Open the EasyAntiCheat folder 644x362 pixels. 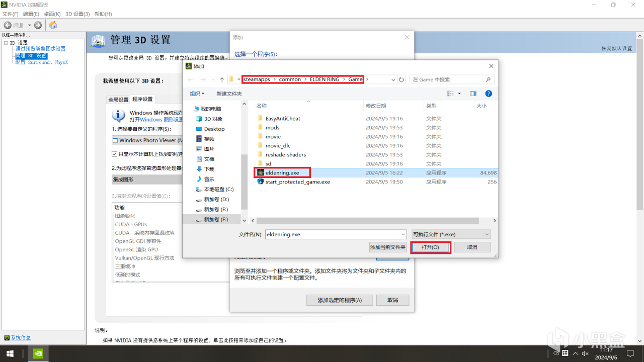(282, 118)
